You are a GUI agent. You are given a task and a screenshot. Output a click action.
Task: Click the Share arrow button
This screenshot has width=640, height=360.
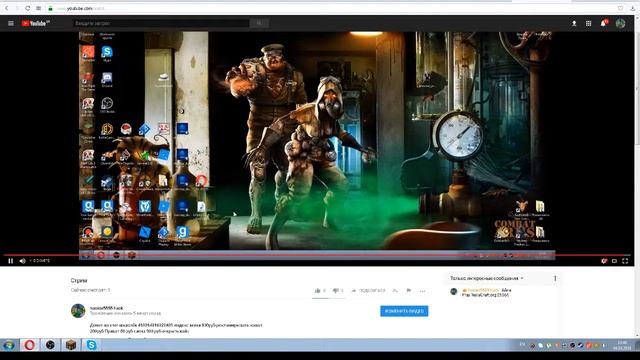coord(368,291)
